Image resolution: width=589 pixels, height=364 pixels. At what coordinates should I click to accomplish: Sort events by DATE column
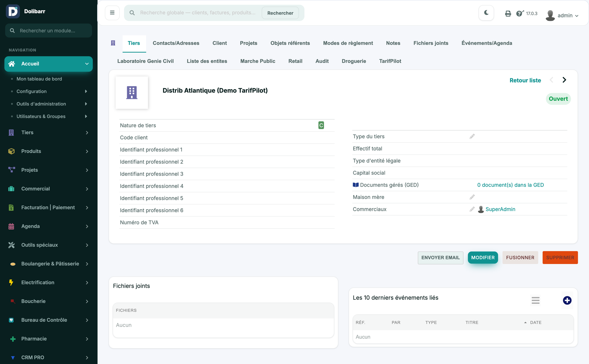point(535,322)
